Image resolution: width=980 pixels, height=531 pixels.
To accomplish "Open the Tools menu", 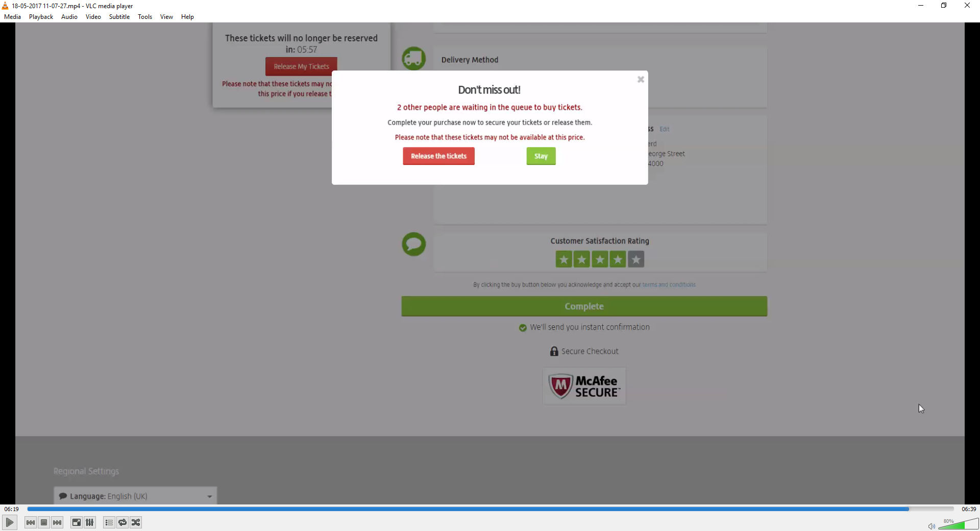I will tap(145, 17).
